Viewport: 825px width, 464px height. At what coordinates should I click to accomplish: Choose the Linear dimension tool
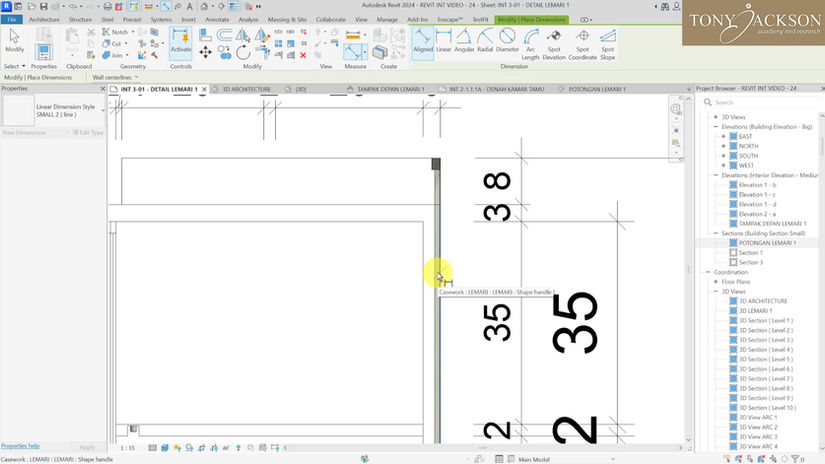(x=444, y=41)
